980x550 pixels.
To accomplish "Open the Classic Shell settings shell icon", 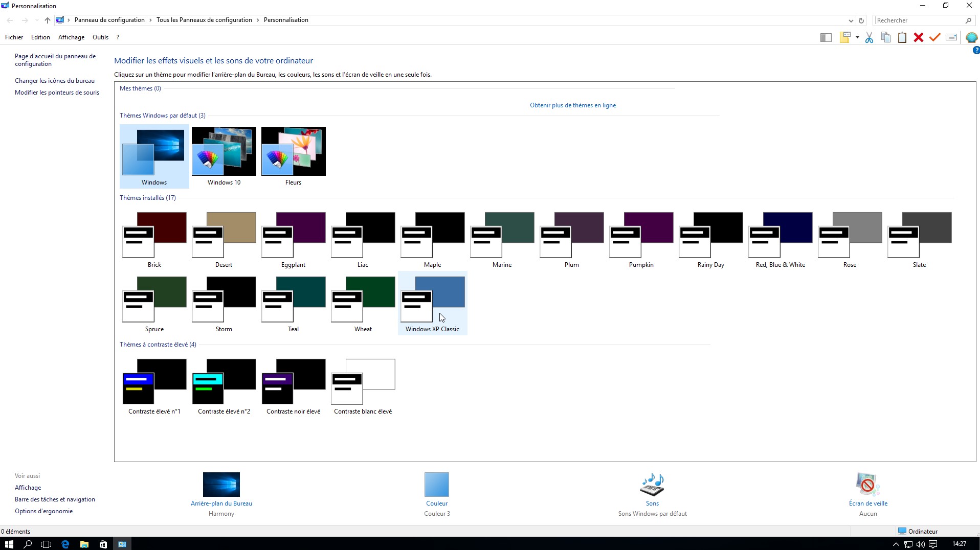I will (x=971, y=37).
